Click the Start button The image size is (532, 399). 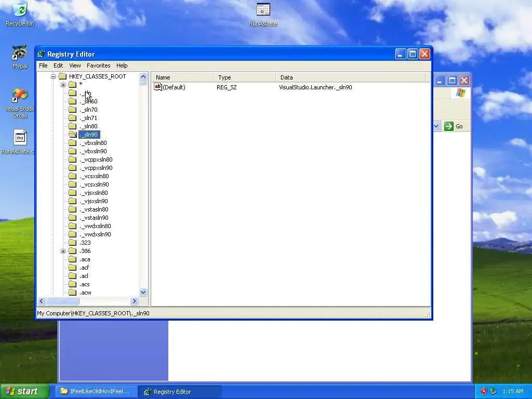pos(25,391)
